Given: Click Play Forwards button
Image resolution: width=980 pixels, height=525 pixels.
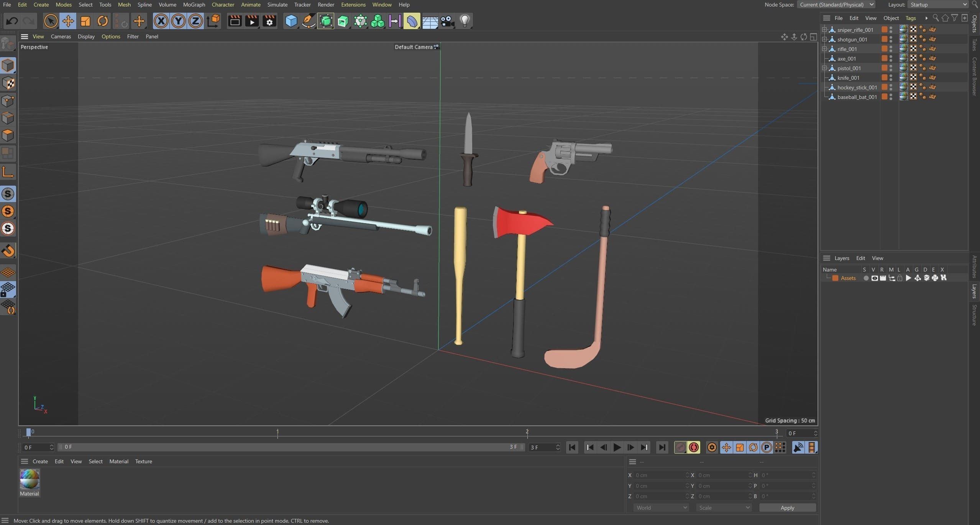Looking at the screenshot, I should (x=617, y=447).
